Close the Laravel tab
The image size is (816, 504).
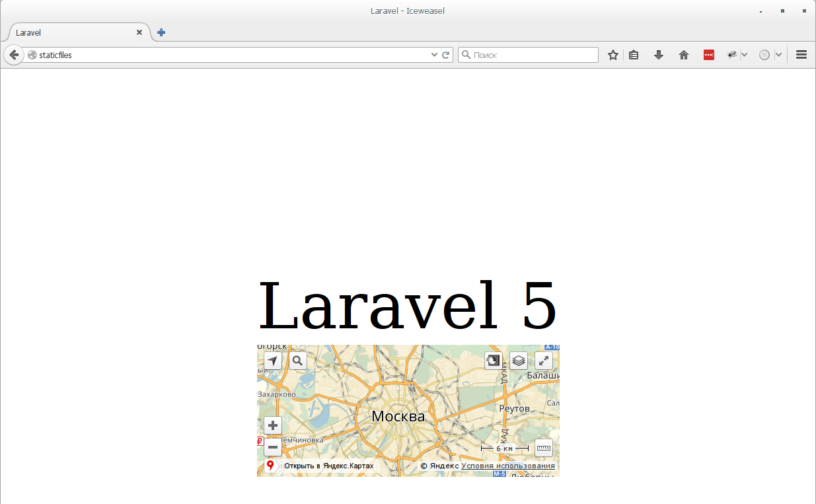tap(139, 32)
